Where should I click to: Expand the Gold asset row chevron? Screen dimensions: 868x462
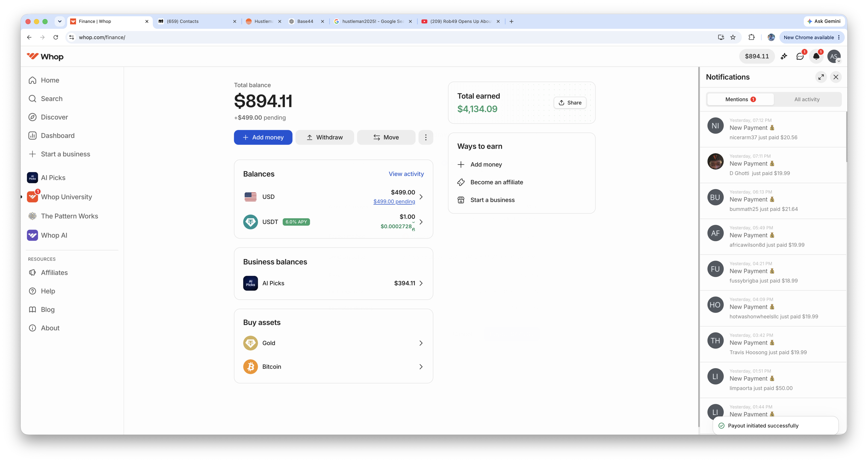[421, 343]
